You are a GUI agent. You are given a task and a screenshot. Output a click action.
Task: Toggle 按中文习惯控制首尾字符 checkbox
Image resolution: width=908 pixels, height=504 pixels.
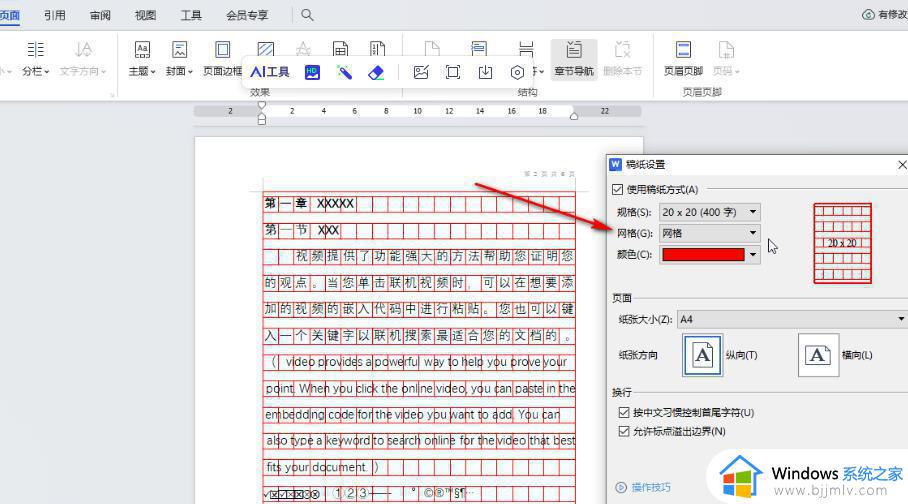click(625, 412)
